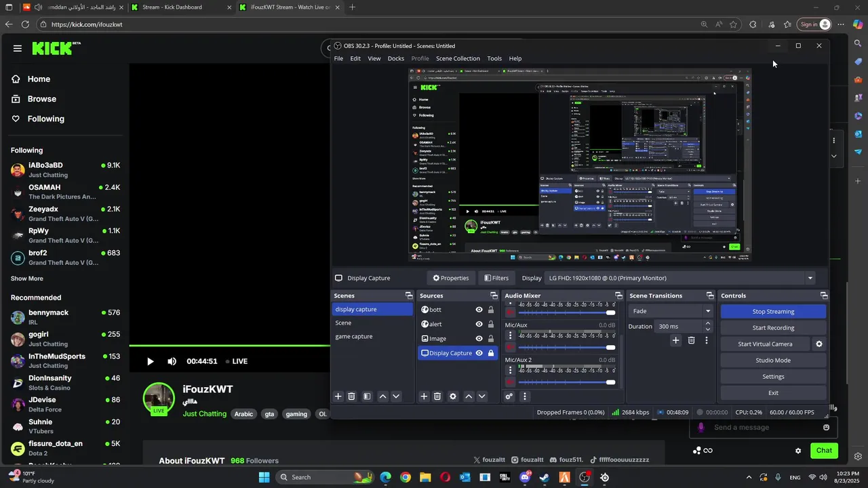Add a new scene with plus icon

(338, 396)
